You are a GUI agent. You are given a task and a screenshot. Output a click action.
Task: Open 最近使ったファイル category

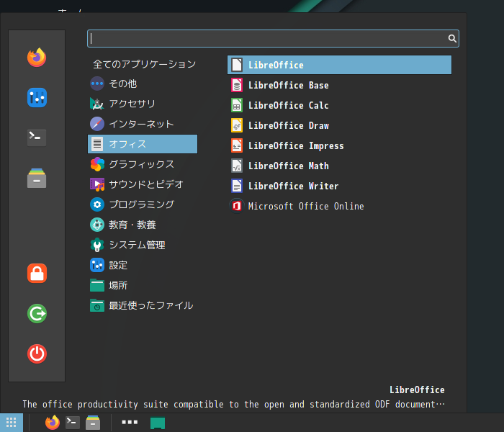143,305
